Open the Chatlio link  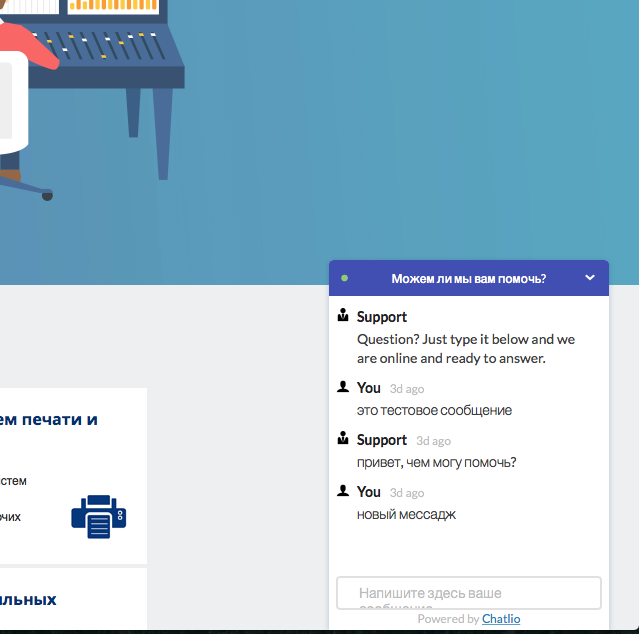tap(501, 619)
